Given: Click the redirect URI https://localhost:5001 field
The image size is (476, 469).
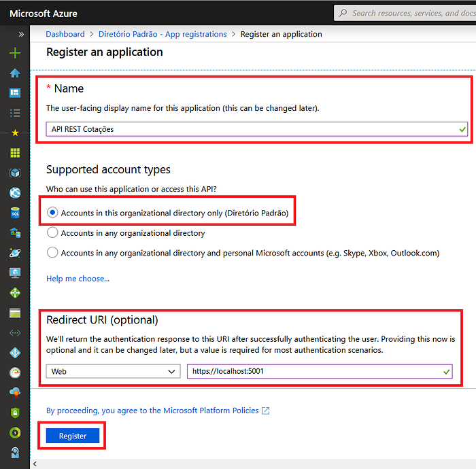Looking at the screenshot, I should [320, 371].
